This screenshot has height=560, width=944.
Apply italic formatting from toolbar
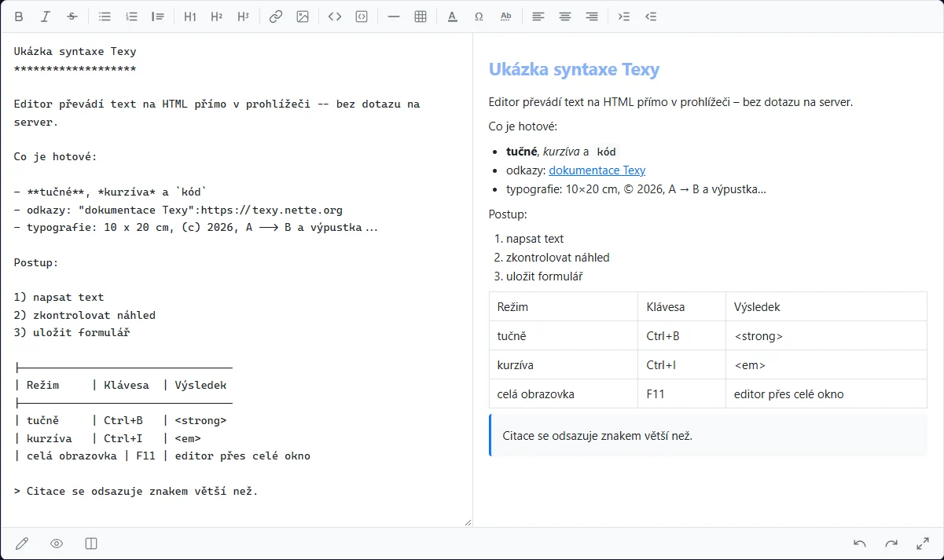(46, 16)
